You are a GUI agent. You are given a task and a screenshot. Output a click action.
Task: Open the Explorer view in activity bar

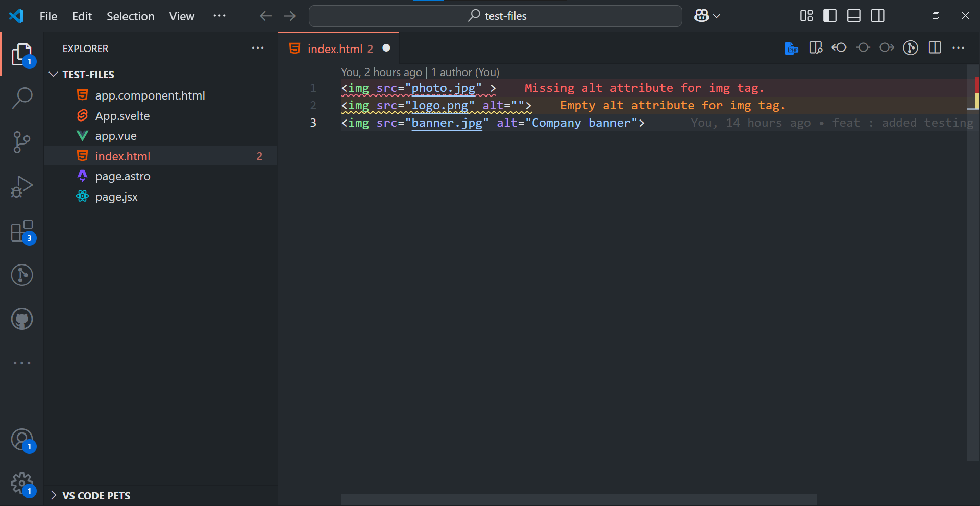coord(22,54)
